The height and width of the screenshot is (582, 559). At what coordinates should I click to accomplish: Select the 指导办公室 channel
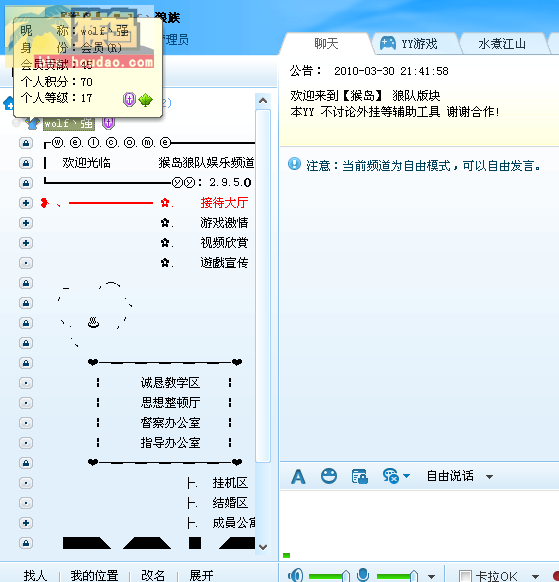tap(170, 443)
